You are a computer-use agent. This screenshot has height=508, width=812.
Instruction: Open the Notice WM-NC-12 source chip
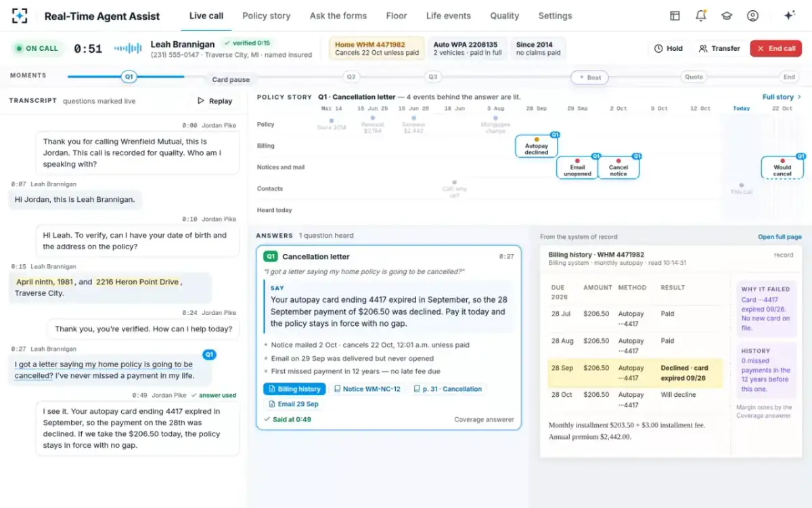(x=366, y=389)
